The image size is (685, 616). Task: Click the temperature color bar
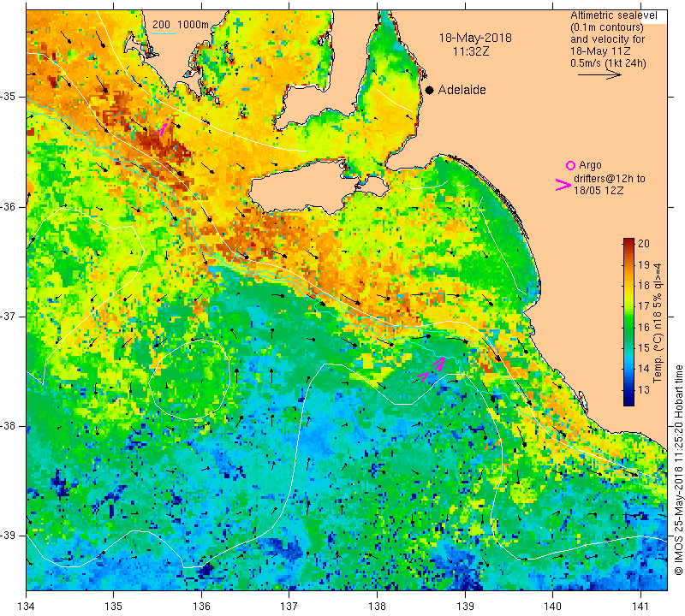pos(628,322)
